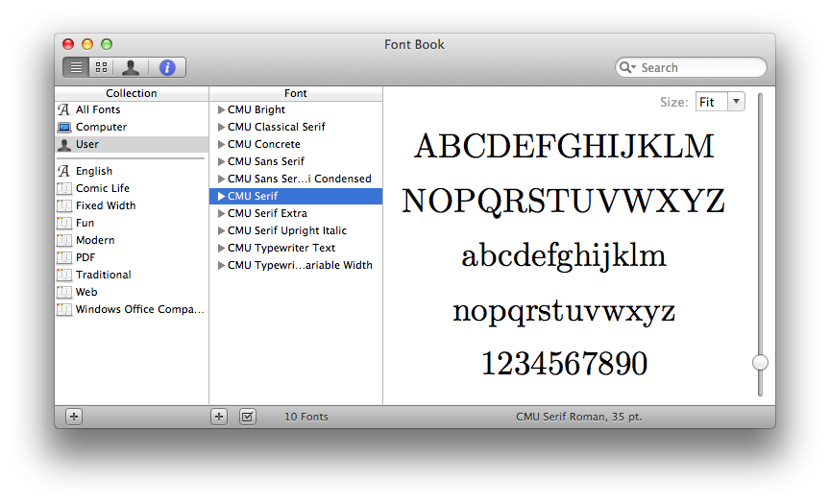Click the User collection person icon
830x504 pixels.
[x=64, y=144]
